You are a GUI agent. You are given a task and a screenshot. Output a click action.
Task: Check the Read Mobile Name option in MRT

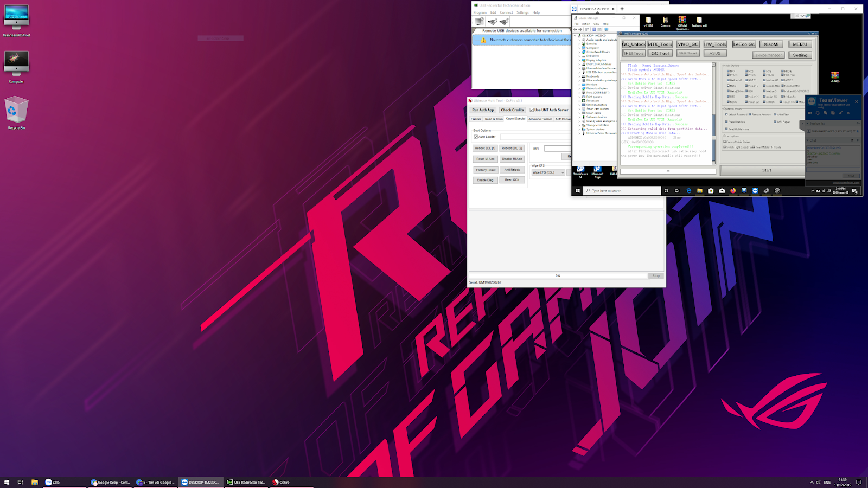pos(726,129)
